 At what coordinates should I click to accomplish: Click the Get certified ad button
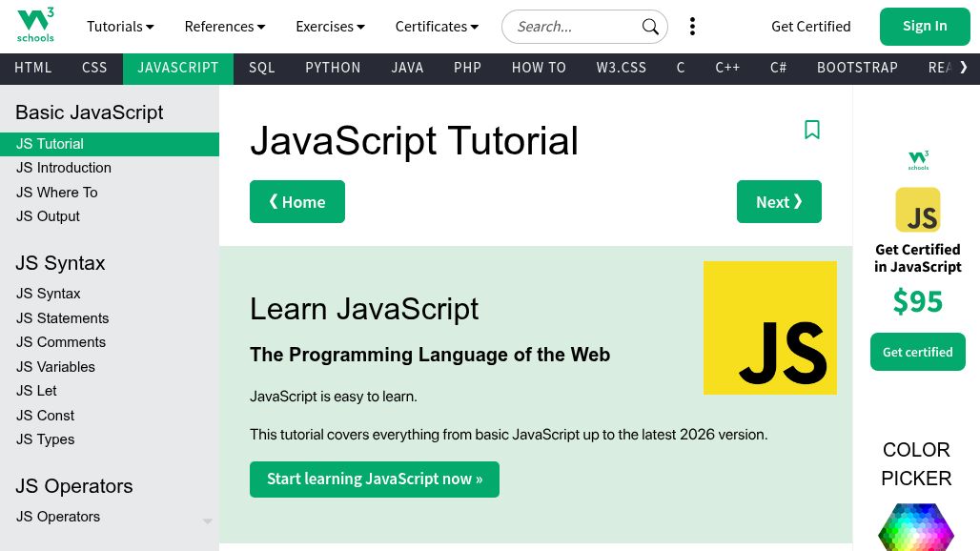click(x=918, y=352)
